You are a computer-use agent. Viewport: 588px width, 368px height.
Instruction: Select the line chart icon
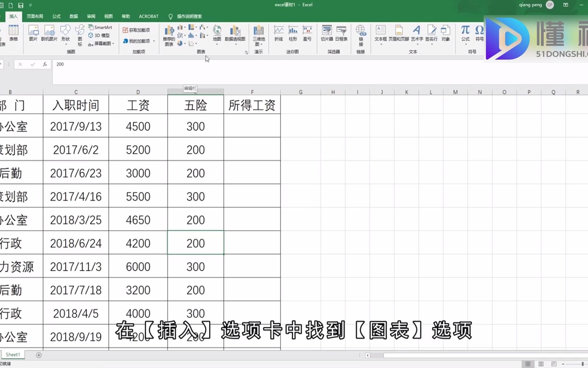(x=180, y=35)
